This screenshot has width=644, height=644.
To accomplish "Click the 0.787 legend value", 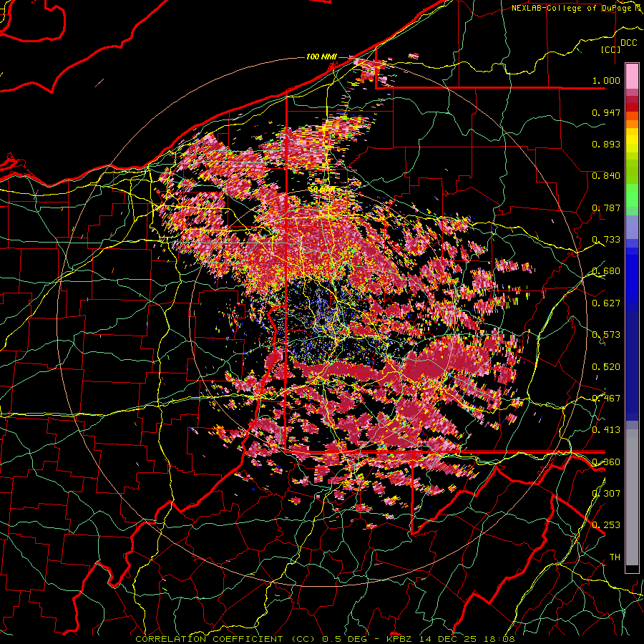I will [606, 208].
